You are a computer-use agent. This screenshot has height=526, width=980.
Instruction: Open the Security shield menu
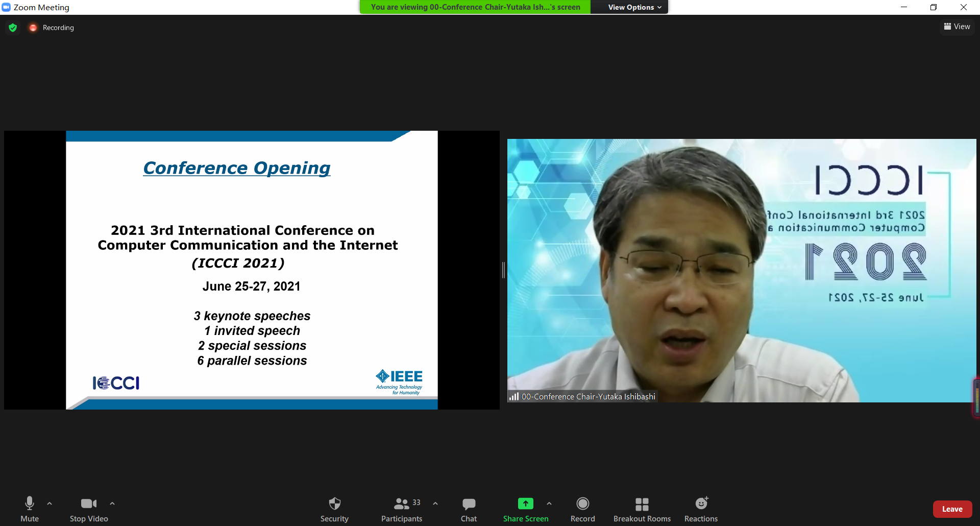click(x=334, y=509)
